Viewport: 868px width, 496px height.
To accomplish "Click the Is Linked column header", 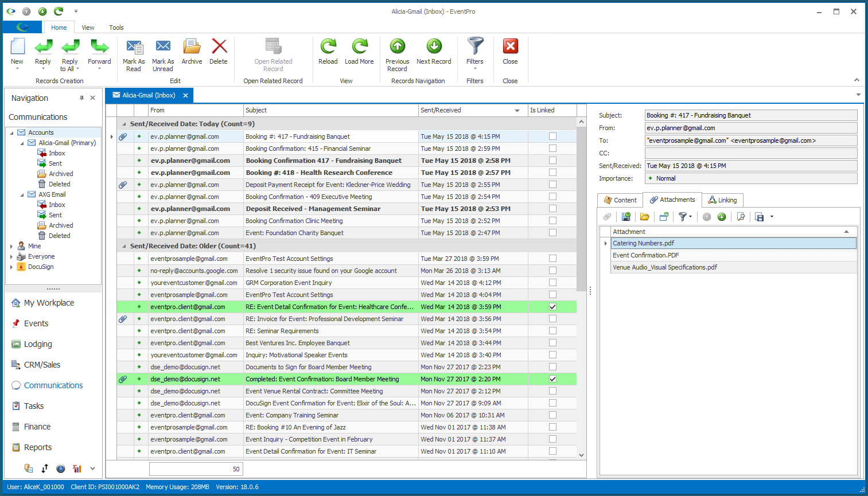I will click(x=552, y=110).
